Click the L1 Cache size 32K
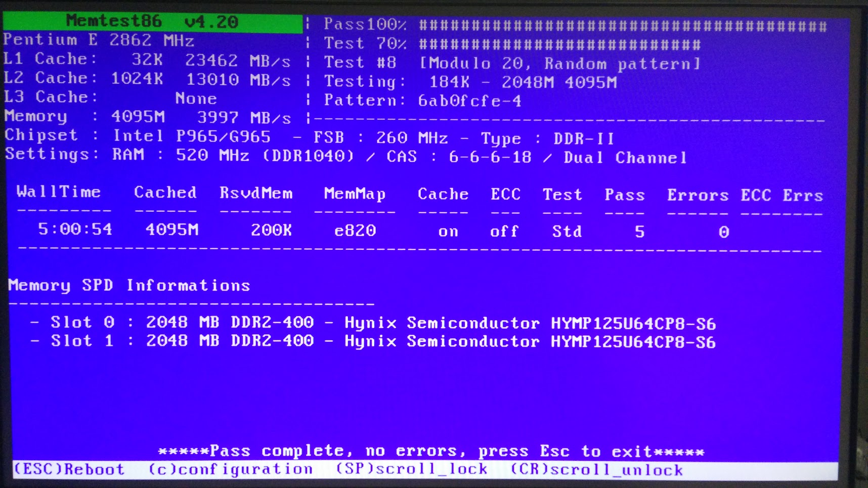The image size is (868, 488). pyautogui.click(x=147, y=60)
